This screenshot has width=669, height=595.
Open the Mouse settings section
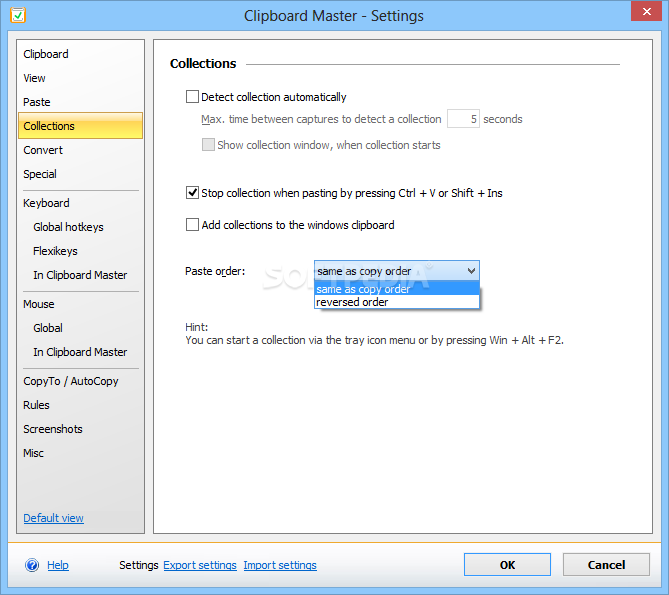coord(39,304)
